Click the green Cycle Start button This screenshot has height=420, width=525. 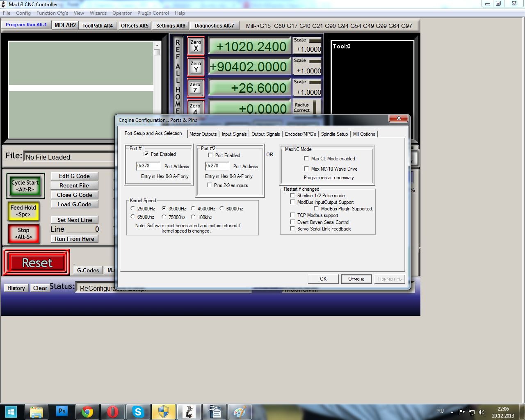click(25, 186)
